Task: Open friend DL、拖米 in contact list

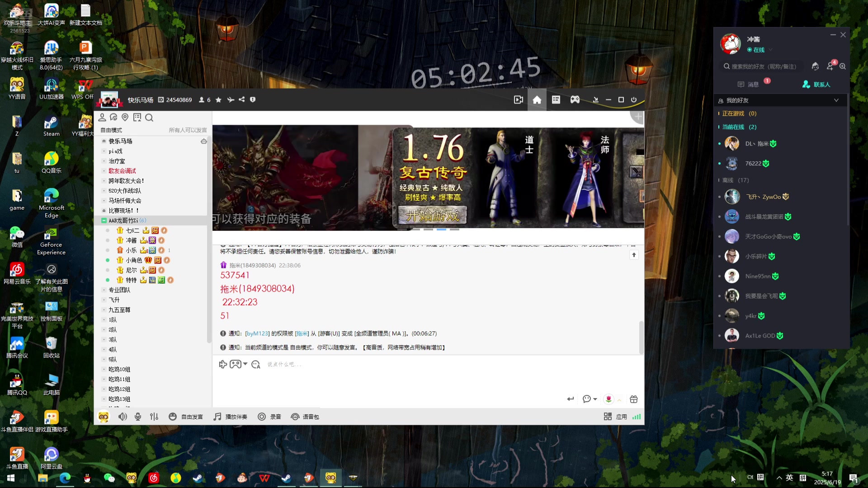Action: click(781, 144)
